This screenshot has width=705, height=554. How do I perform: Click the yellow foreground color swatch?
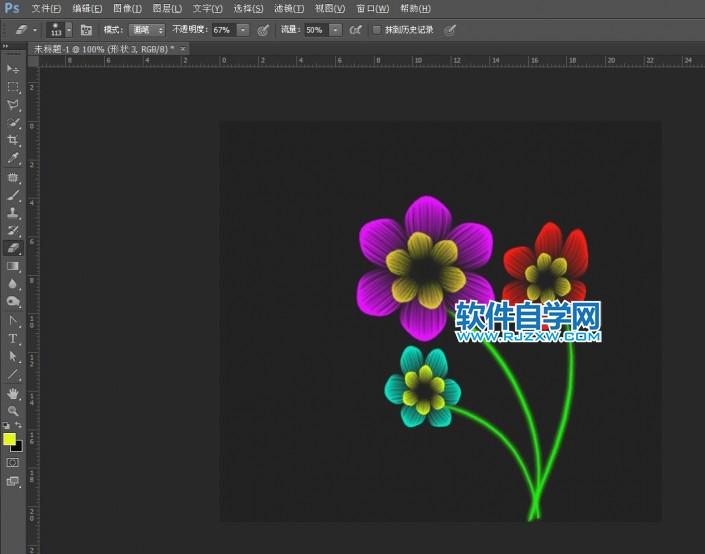click(10, 439)
